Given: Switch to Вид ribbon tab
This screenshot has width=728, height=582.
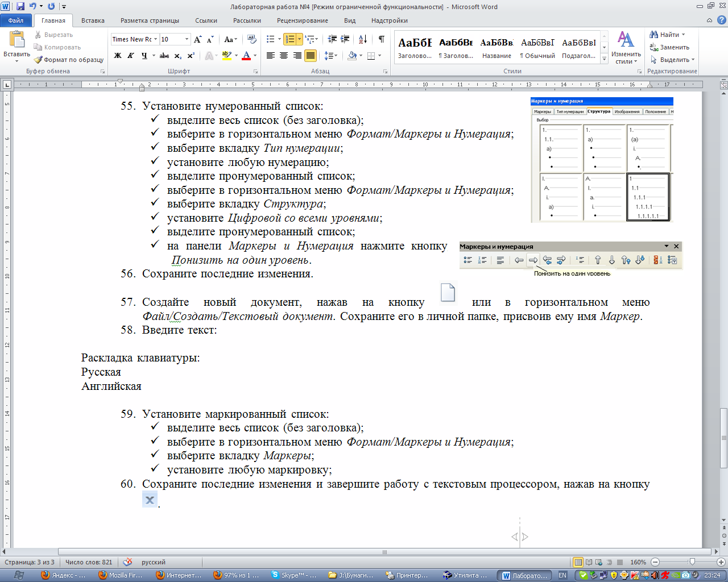Looking at the screenshot, I should pos(350,20).
